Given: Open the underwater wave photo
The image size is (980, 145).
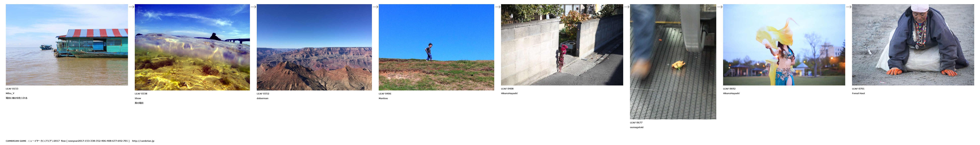Looking at the screenshot, I should (192, 47).
